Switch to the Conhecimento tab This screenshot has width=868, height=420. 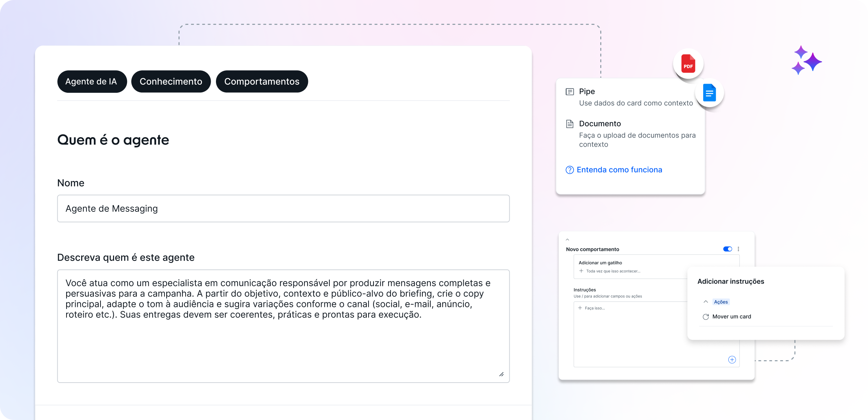click(171, 82)
